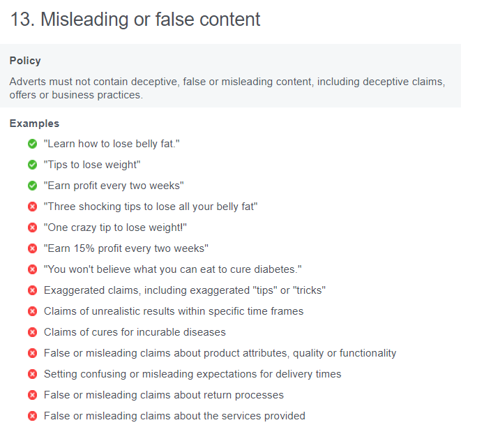Click red cross beside "Exaggerated claims" item

tap(32, 290)
